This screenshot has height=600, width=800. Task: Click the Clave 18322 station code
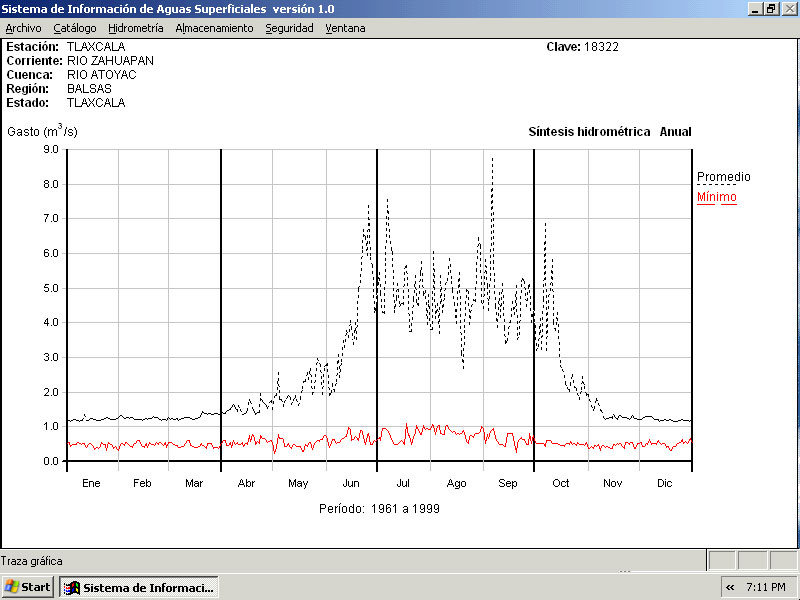coord(583,47)
